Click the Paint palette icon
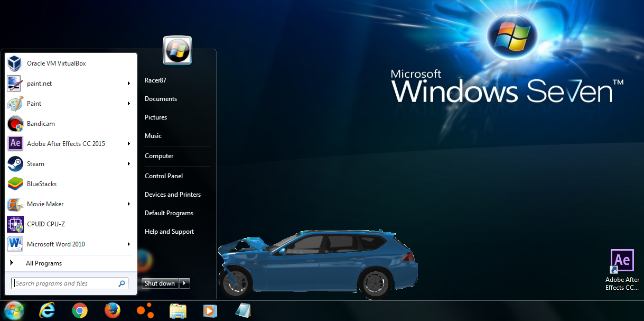The image size is (644, 321). 15,104
